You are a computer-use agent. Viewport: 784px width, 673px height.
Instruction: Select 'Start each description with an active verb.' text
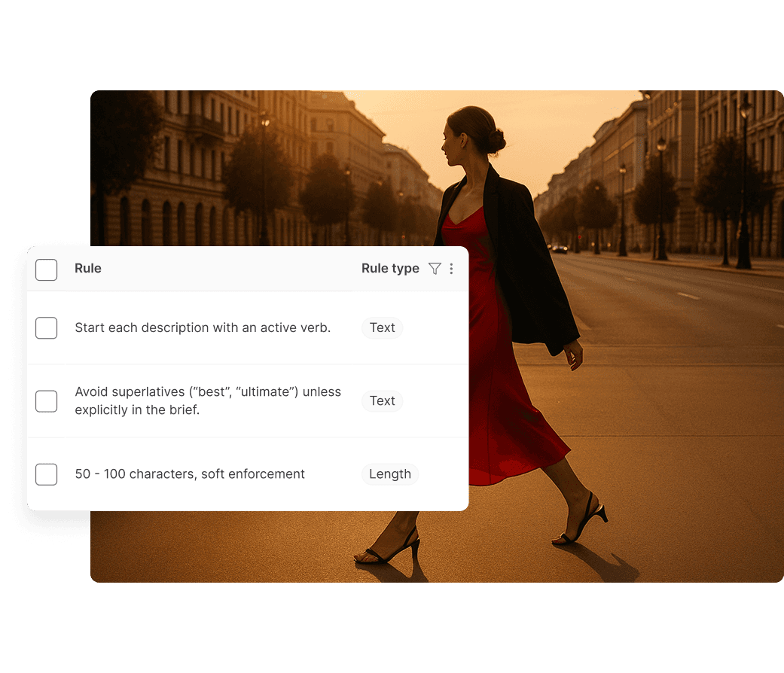point(203,327)
